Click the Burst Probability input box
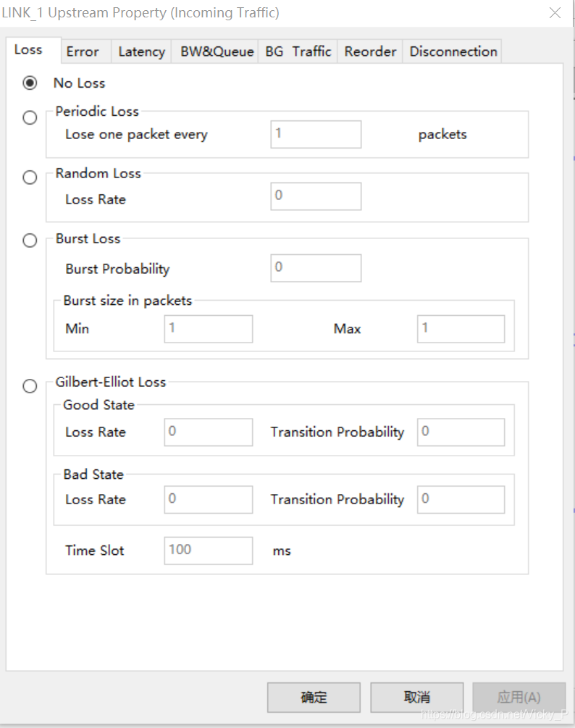 (316, 268)
